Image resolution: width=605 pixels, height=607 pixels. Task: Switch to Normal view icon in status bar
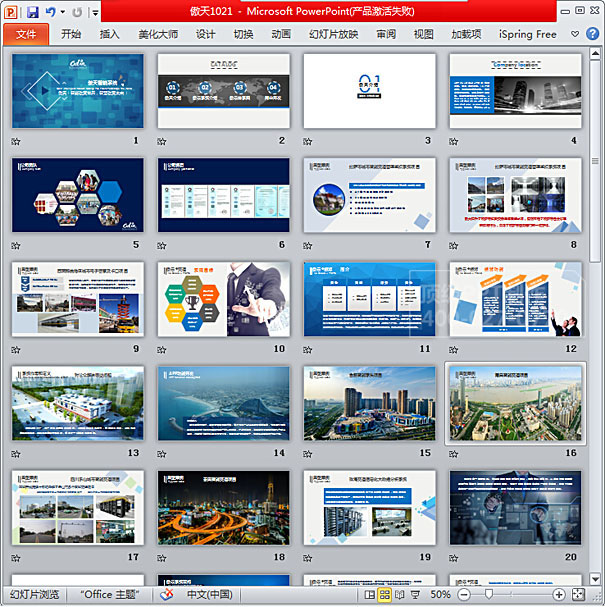tap(369, 595)
